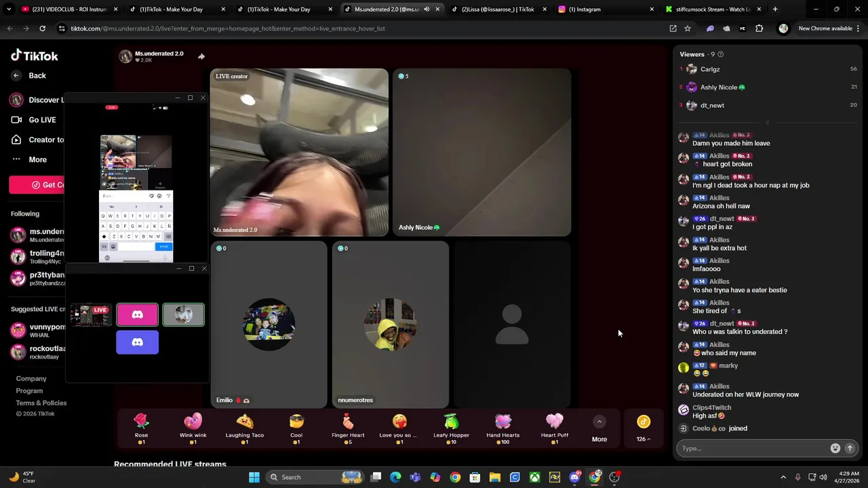Open the Program footer link

tap(29, 391)
